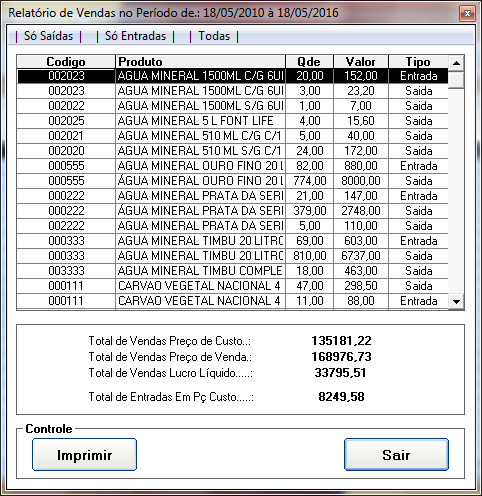The height and width of the screenshot is (496, 482).
Task: Select the Só Entradas filter
Action: click(x=135, y=36)
